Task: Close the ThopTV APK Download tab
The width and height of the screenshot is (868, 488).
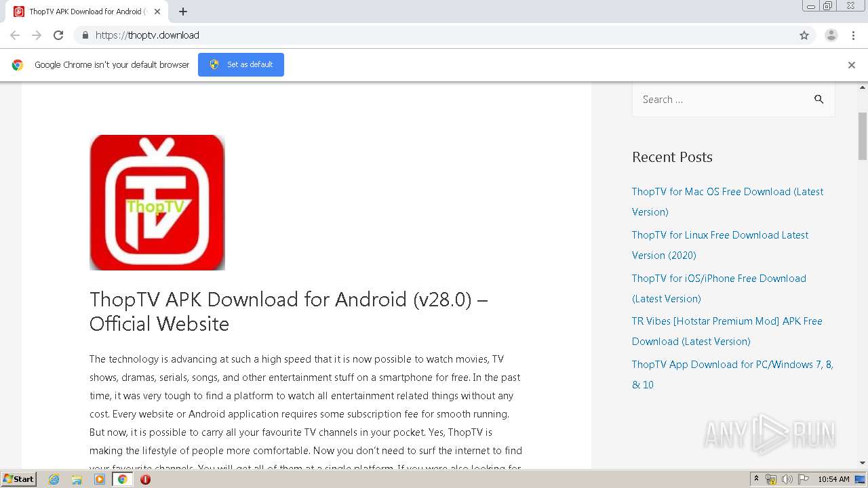Action: 157,12
